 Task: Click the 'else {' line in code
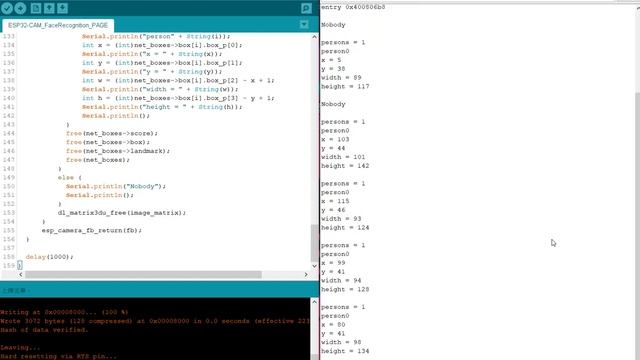70,178
